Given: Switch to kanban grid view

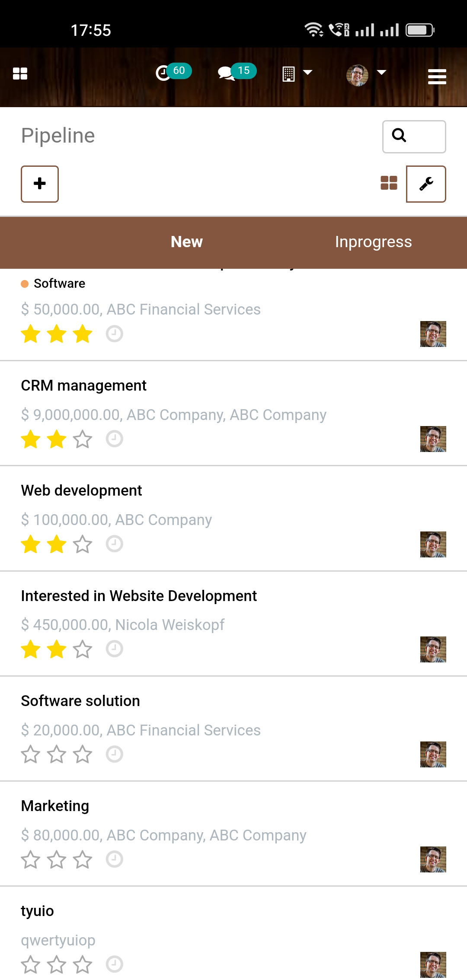Looking at the screenshot, I should click(389, 183).
